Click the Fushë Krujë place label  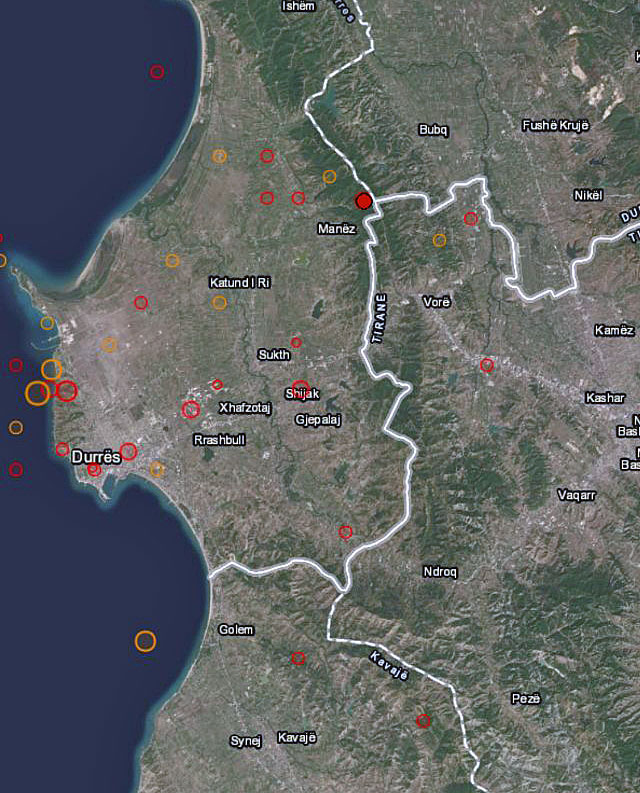(x=557, y=125)
